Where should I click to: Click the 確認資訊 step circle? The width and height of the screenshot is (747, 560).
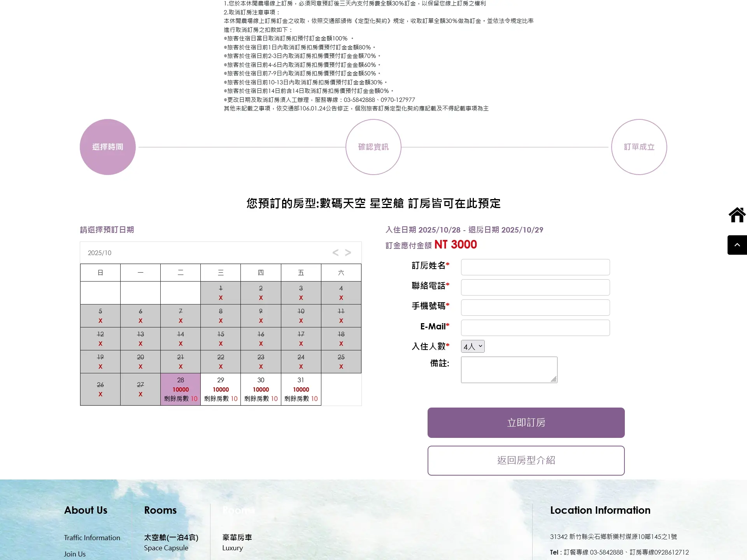tap(373, 147)
